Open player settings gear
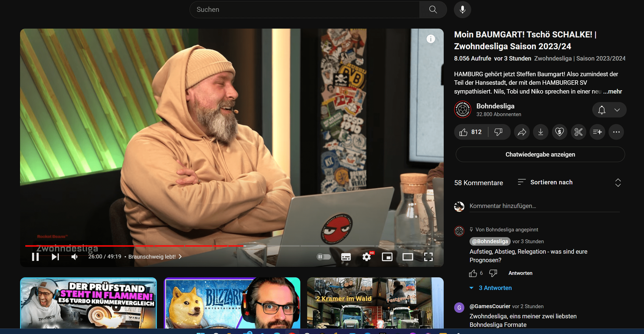The height and width of the screenshot is (334, 644). 367,257
